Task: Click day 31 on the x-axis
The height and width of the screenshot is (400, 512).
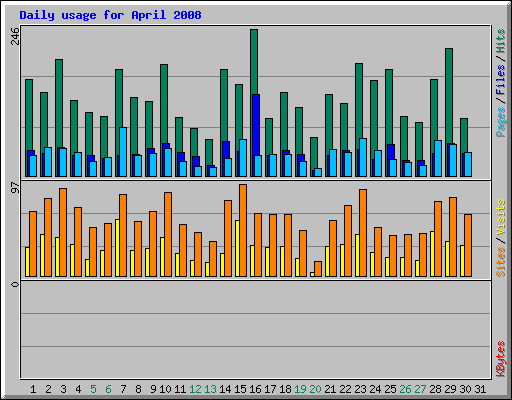Action: 480,389
